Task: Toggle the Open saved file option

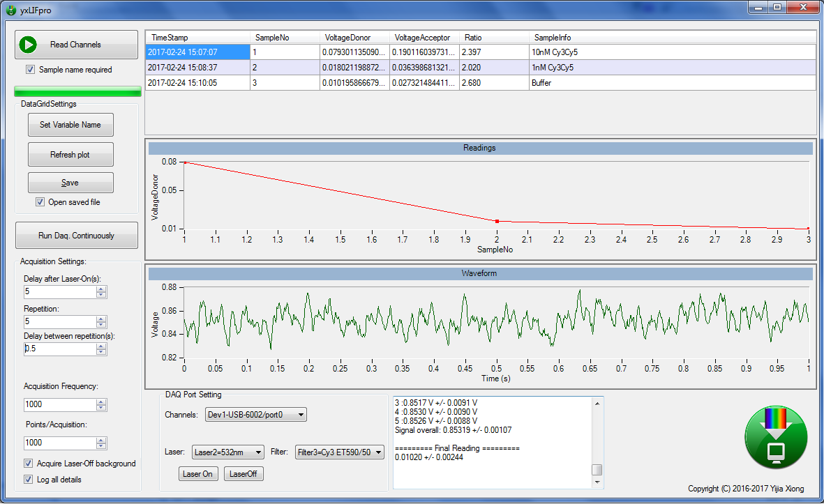Action: point(40,201)
